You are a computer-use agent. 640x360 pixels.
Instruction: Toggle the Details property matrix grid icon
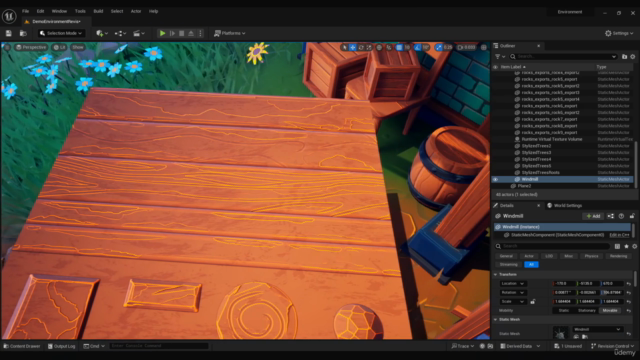click(x=618, y=246)
